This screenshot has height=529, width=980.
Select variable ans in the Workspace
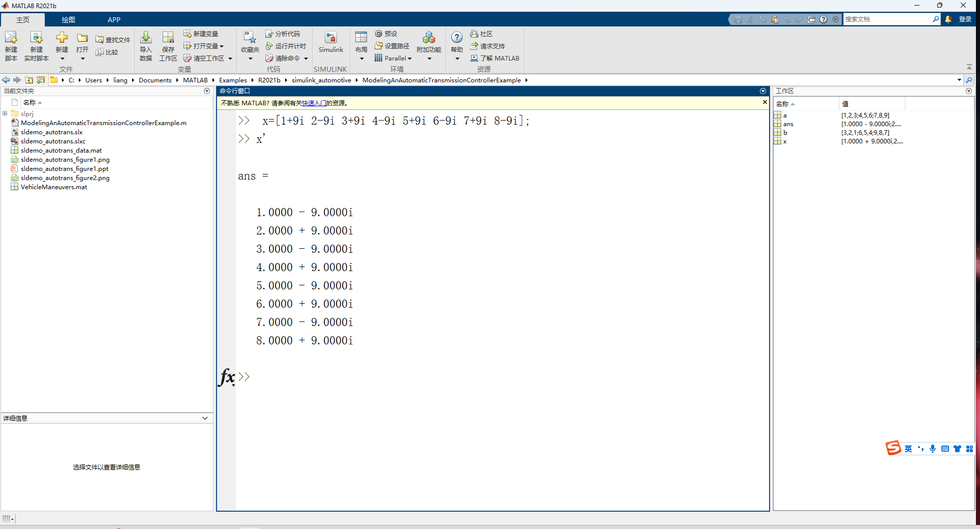pos(788,124)
